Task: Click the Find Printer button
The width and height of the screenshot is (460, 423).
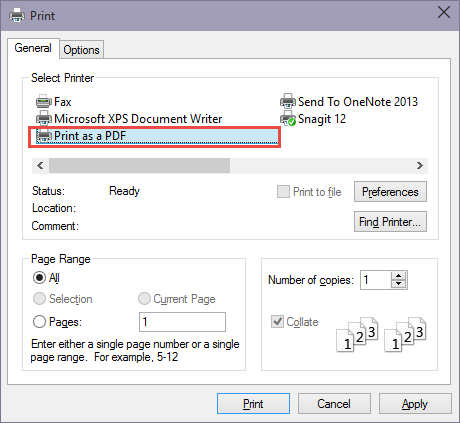Action: 390,222
